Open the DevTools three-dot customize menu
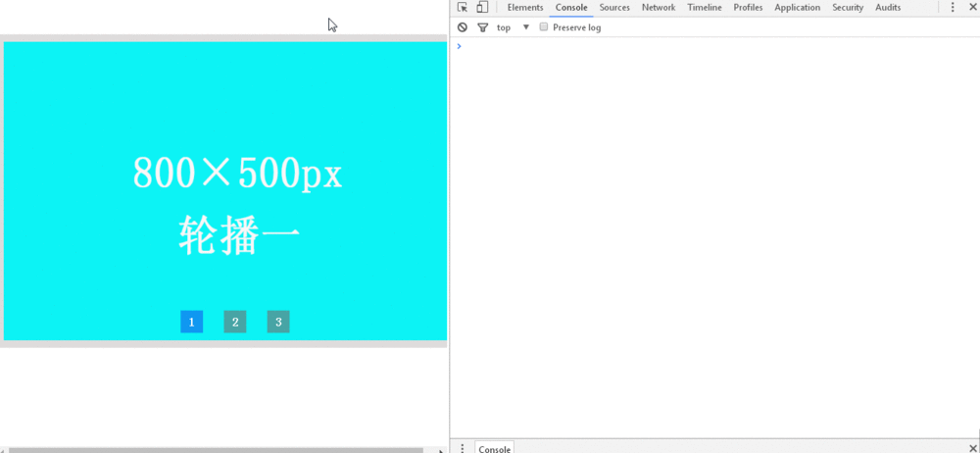Screen dimensions: 980x453 tap(953, 8)
